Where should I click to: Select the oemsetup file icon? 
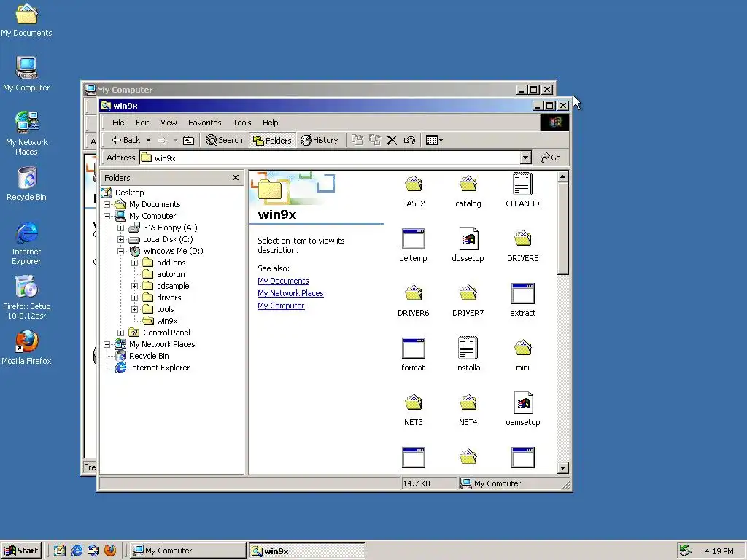pyautogui.click(x=522, y=402)
